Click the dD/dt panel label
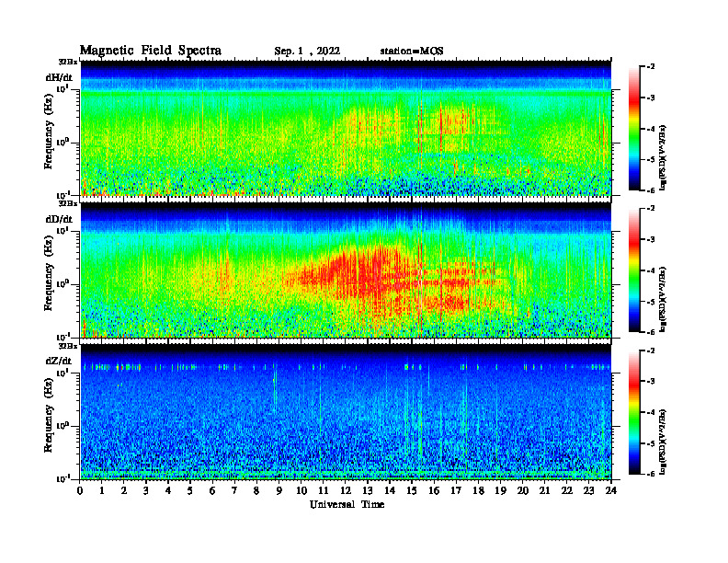The height and width of the screenshot is (563, 728). 59,219
